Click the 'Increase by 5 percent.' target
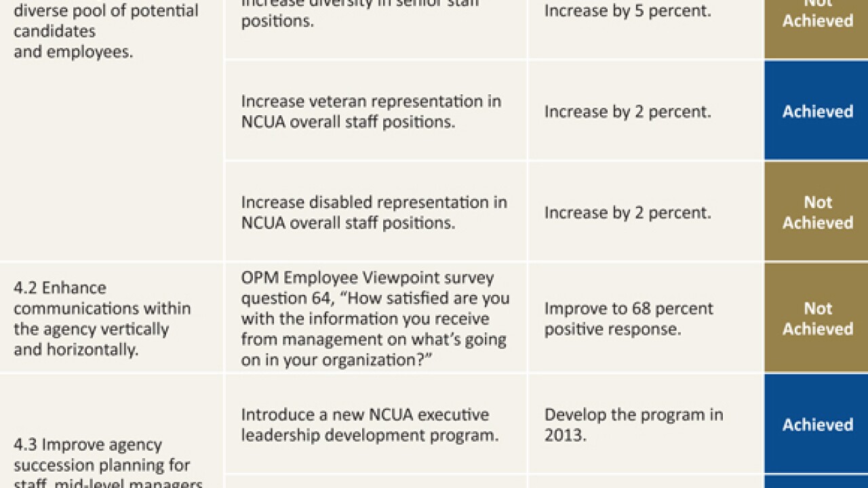868x488 pixels. [627, 12]
